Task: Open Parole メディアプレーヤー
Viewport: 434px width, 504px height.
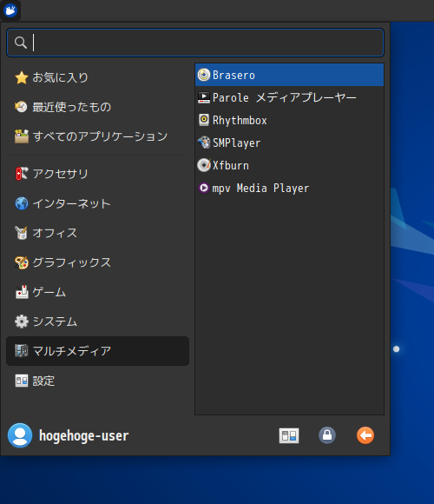Action: coord(289,97)
